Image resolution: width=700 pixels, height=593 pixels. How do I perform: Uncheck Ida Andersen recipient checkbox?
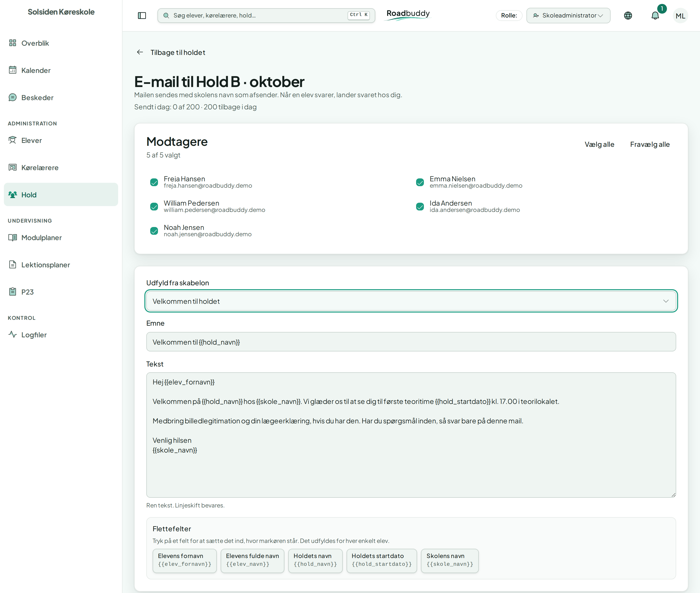420,206
